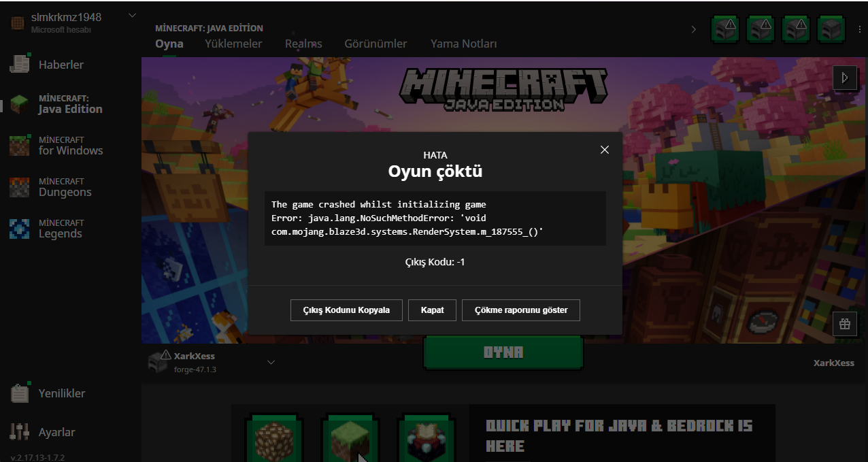868x462 pixels.
Task: Click the dirt block news thumbnail
Action: point(273,438)
